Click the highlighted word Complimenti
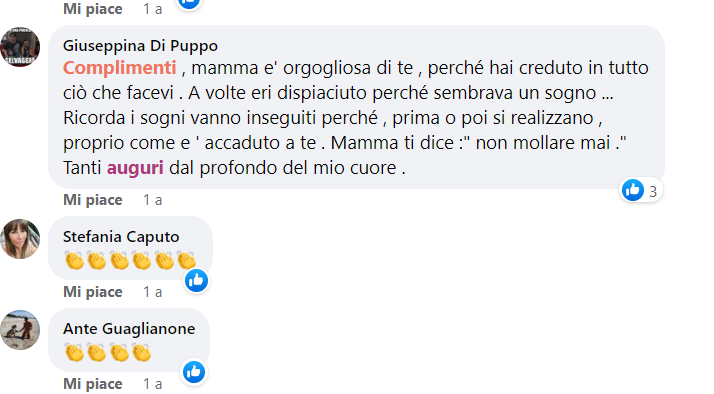The width and height of the screenshot is (714, 394). (120, 68)
